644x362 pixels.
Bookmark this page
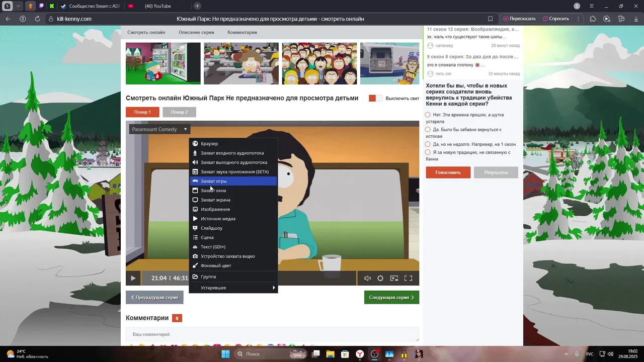[491, 19]
